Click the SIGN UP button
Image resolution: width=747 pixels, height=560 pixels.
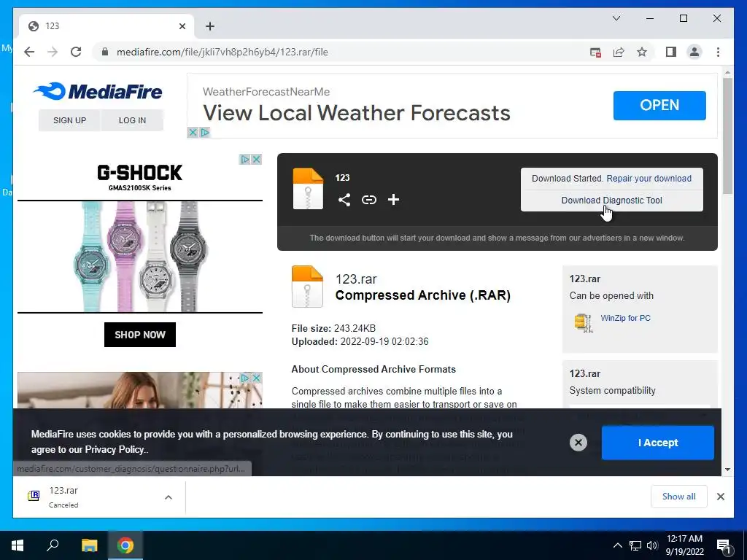point(69,120)
